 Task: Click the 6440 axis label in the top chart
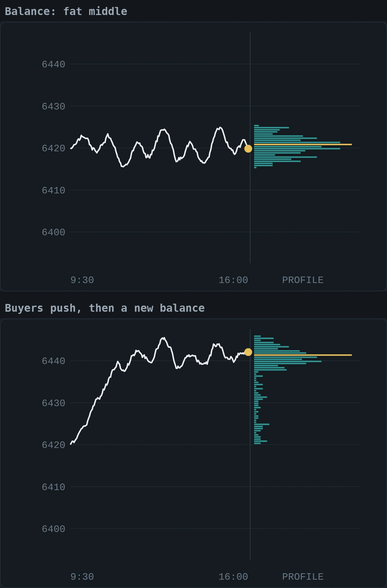point(53,64)
